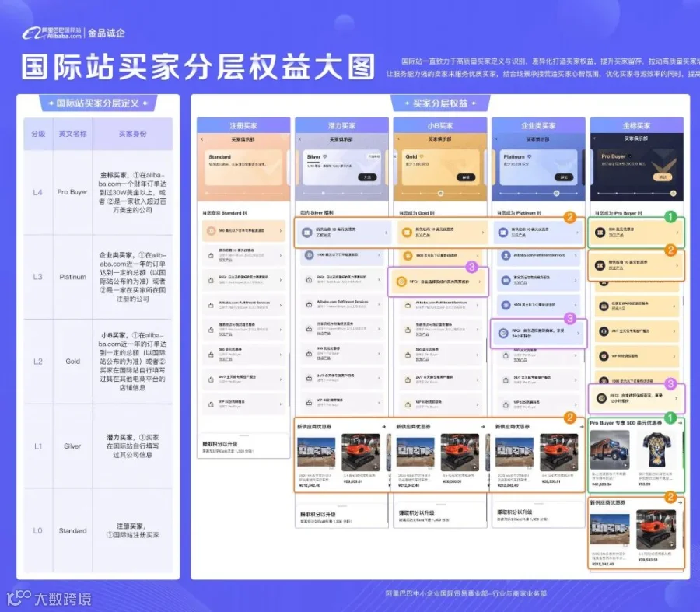Click the black button on the Gold card
Image resolution: width=700 pixels, height=612 pixels.
tap(466, 177)
